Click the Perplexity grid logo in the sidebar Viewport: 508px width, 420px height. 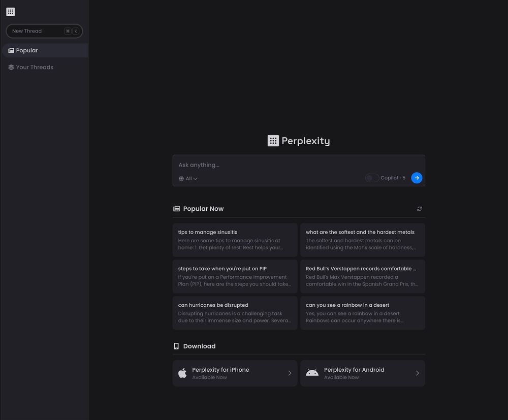pyautogui.click(x=11, y=12)
